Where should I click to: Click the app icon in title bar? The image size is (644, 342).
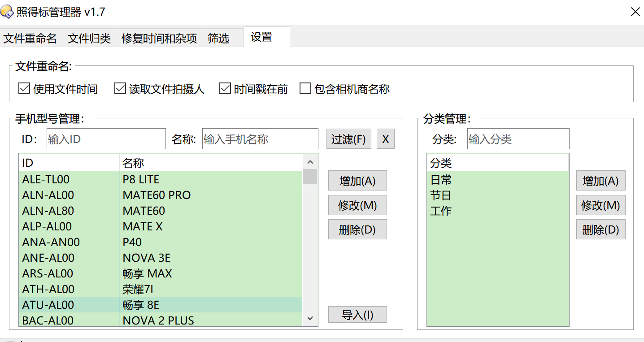point(7,12)
